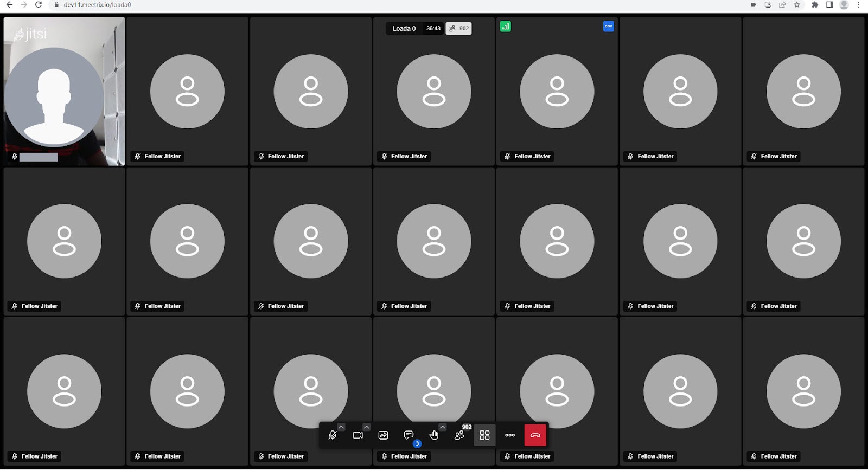Hang up the call

point(535,435)
